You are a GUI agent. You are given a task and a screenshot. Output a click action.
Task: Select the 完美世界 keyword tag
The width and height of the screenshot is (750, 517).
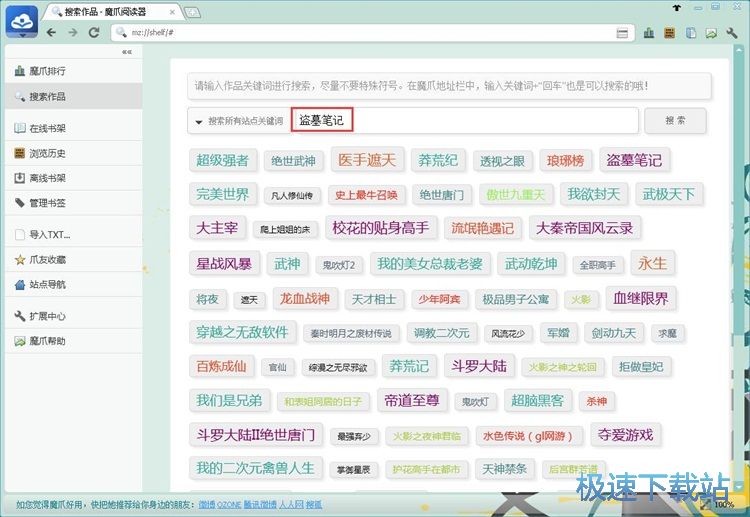point(222,194)
